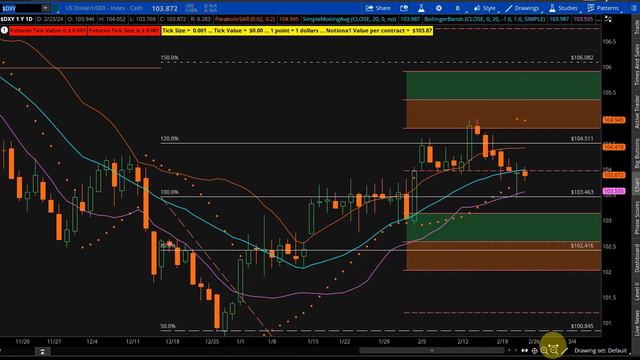
Task: Click the 103.872 last price axis label
Action: click(614, 175)
